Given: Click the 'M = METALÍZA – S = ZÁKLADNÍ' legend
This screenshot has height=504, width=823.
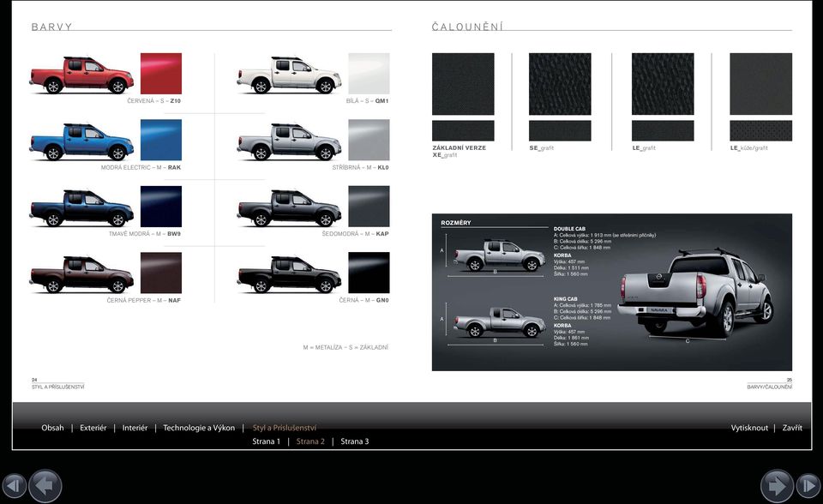Looking at the screenshot, I should coord(345,347).
